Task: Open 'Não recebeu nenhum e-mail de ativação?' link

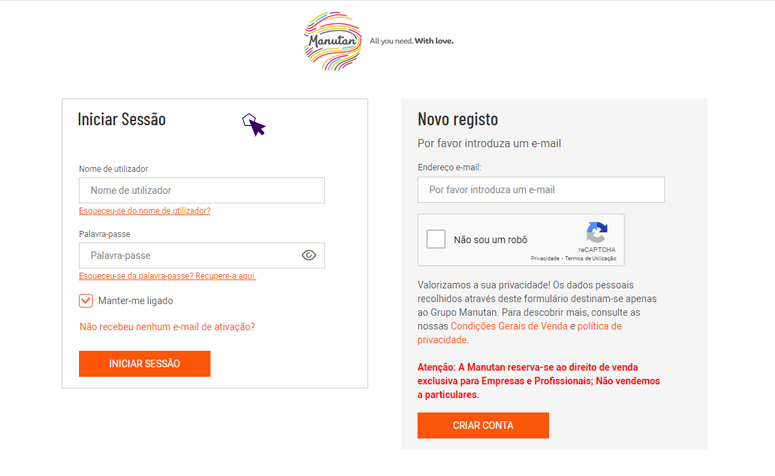Action: tap(168, 327)
